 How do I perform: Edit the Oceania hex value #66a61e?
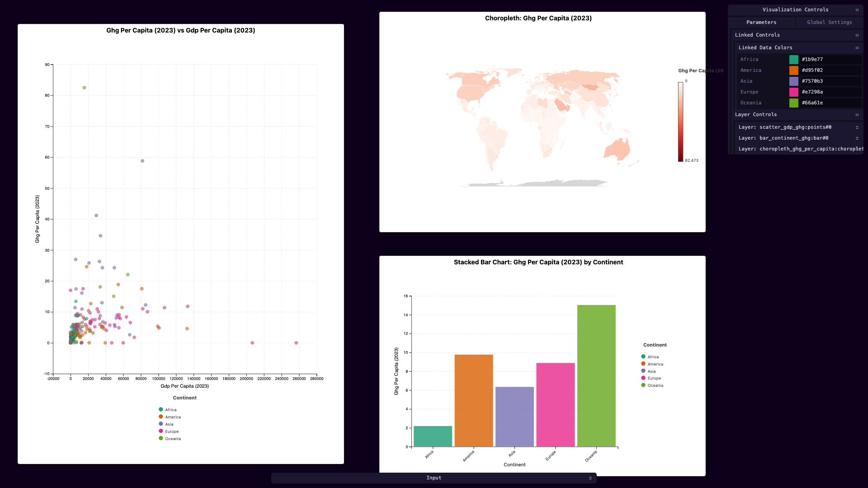pos(830,103)
